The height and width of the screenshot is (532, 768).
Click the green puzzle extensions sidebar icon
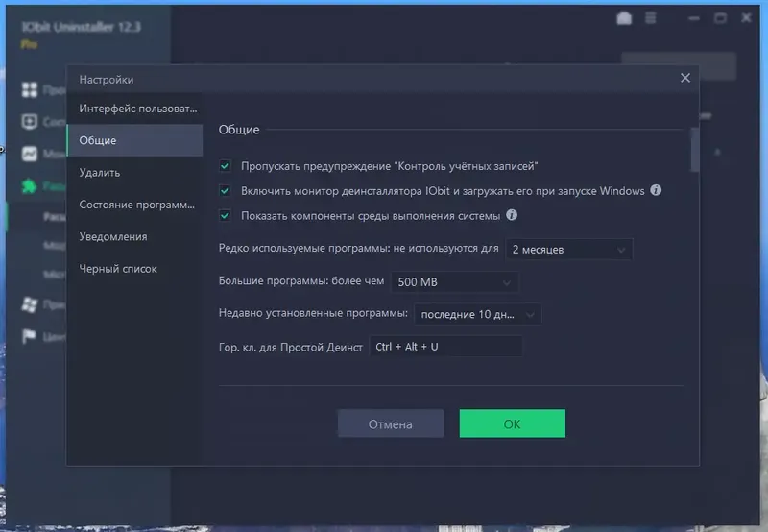[x=30, y=186]
